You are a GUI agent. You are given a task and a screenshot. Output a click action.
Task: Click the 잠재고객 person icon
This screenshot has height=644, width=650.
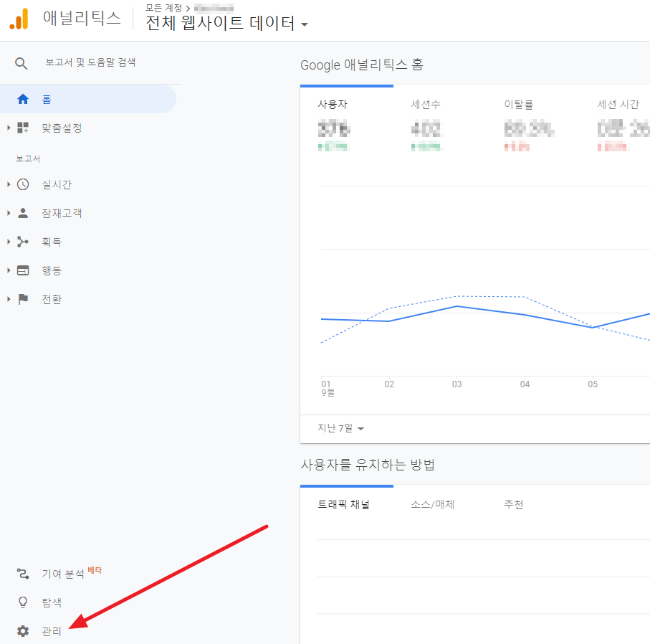(x=23, y=213)
